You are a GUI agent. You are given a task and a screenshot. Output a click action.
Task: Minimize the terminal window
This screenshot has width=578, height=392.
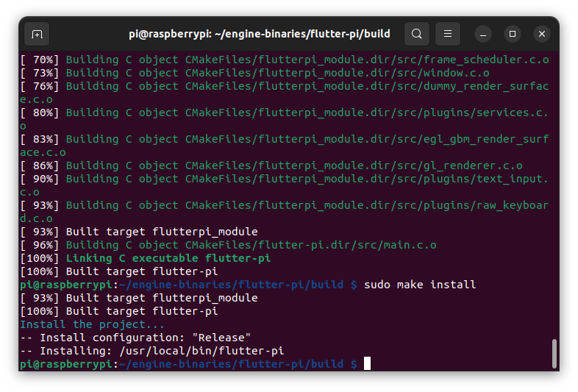pyautogui.click(x=483, y=35)
